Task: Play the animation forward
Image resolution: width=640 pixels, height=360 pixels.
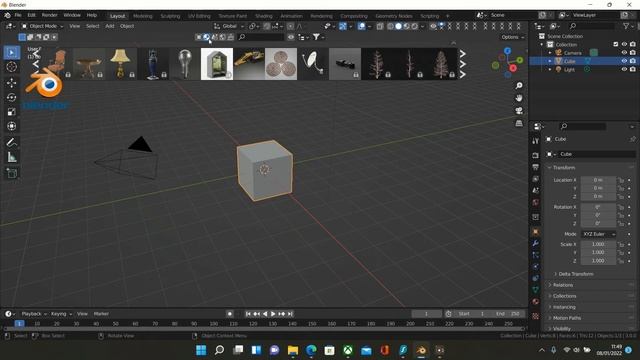Action: click(273, 314)
